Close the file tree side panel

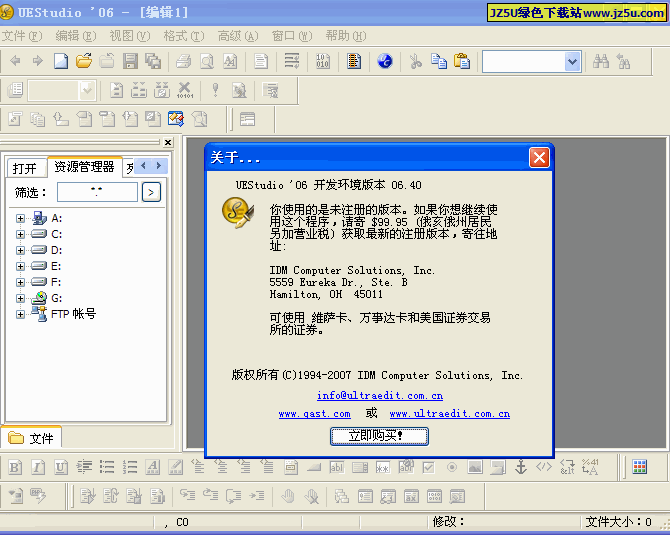[x=168, y=142]
